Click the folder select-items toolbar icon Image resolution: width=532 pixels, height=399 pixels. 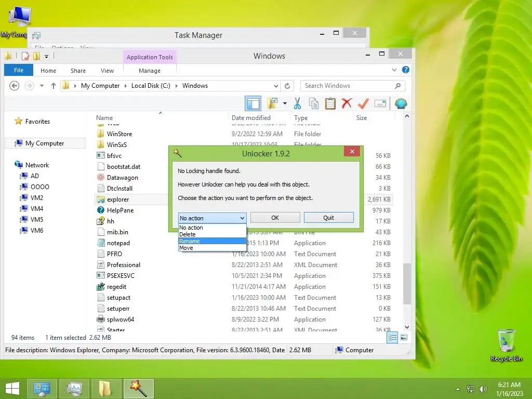(x=272, y=103)
